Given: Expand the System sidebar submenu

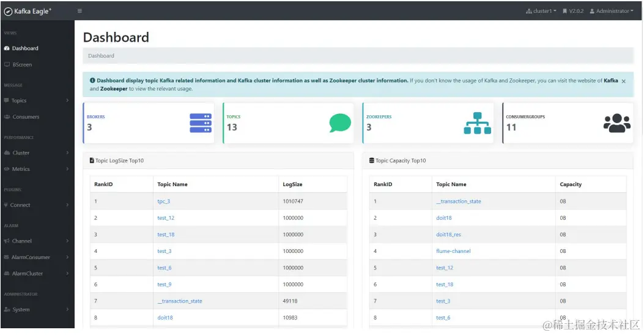Looking at the screenshot, I should [x=37, y=310].
